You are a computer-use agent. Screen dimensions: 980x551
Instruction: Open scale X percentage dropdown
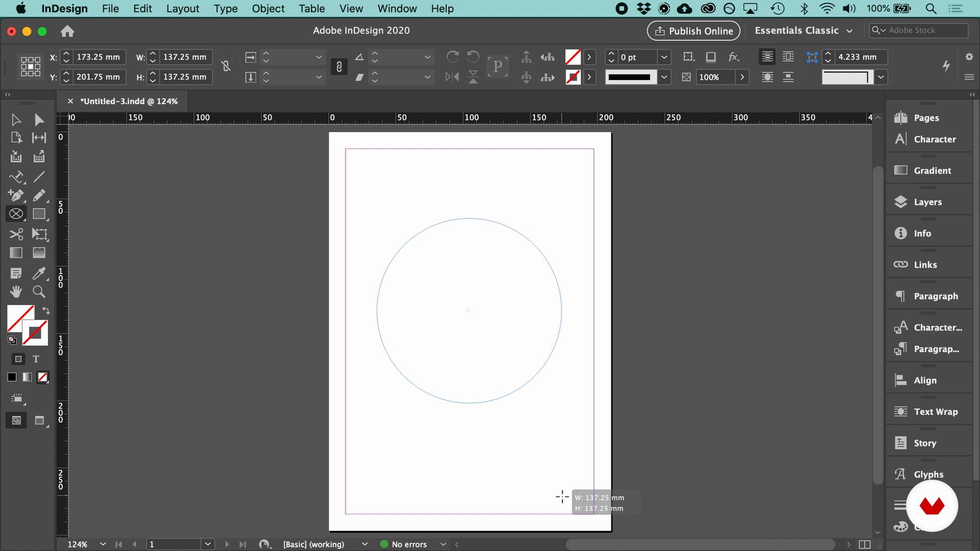[x=318, y=57]
